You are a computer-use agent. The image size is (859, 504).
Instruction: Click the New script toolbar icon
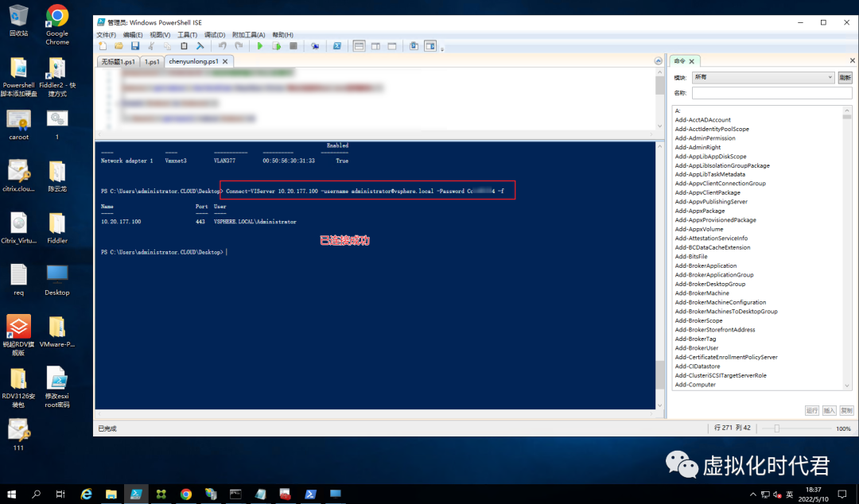click(x=103, y=47)
